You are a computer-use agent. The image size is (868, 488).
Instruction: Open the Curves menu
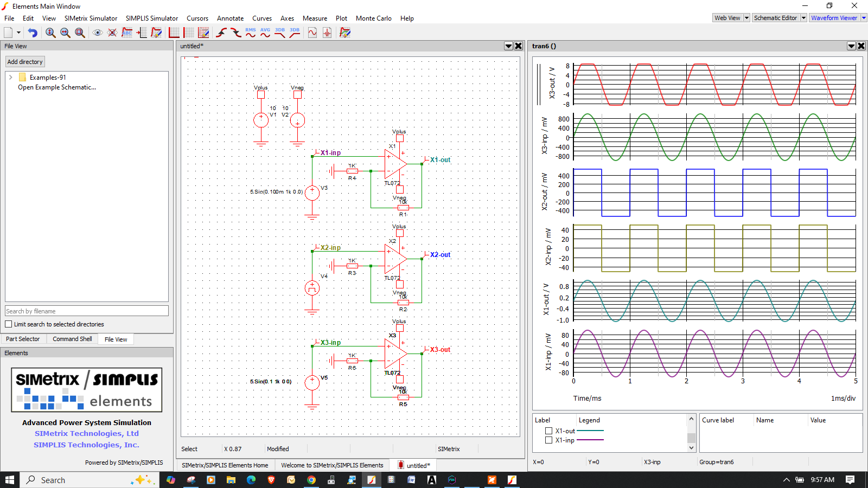click(x=262, y=18)
